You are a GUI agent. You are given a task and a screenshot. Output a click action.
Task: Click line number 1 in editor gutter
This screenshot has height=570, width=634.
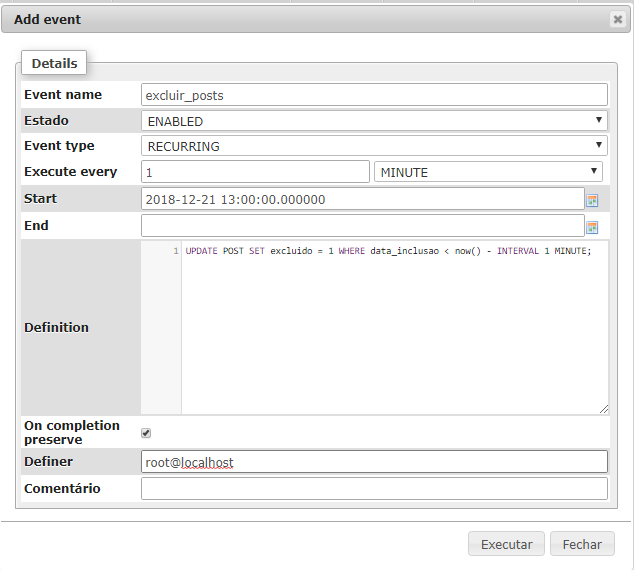click(175, 251)
